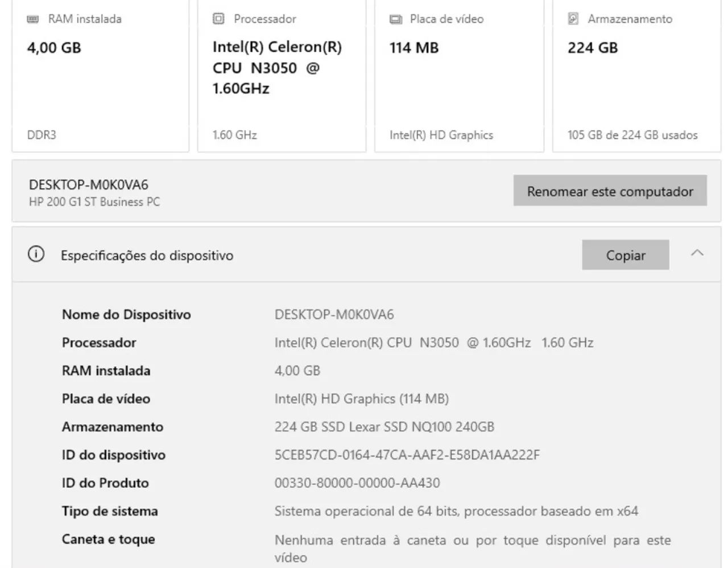The width and height of the screenshot is (728, 568).
Task: Click the DESKTOP-M0K0VA6 computer name heading
Action: [x=89, y=185]
